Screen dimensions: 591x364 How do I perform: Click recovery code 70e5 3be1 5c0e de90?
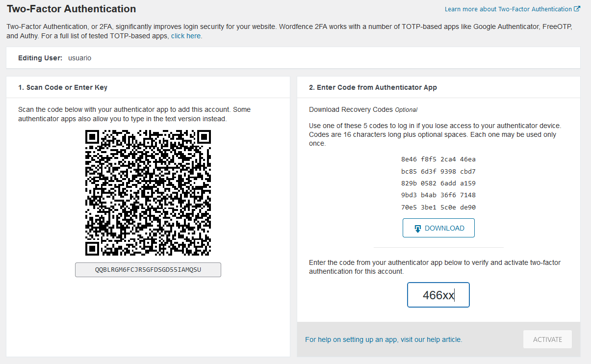(438, 208)
